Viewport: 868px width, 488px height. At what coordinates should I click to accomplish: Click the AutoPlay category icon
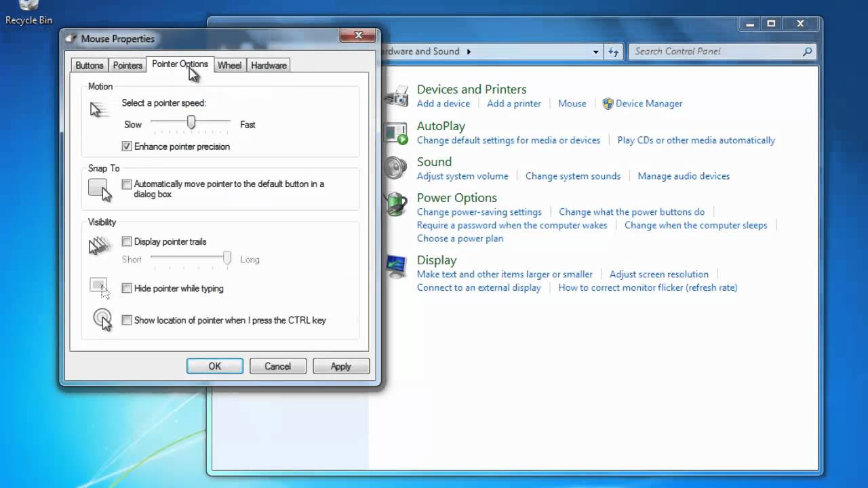click(397, 133)
